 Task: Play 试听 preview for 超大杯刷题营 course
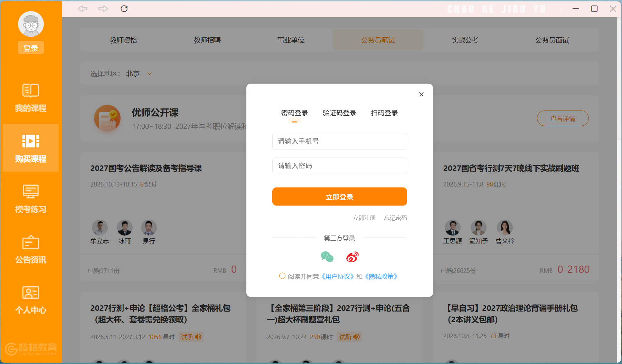(349, 337)
